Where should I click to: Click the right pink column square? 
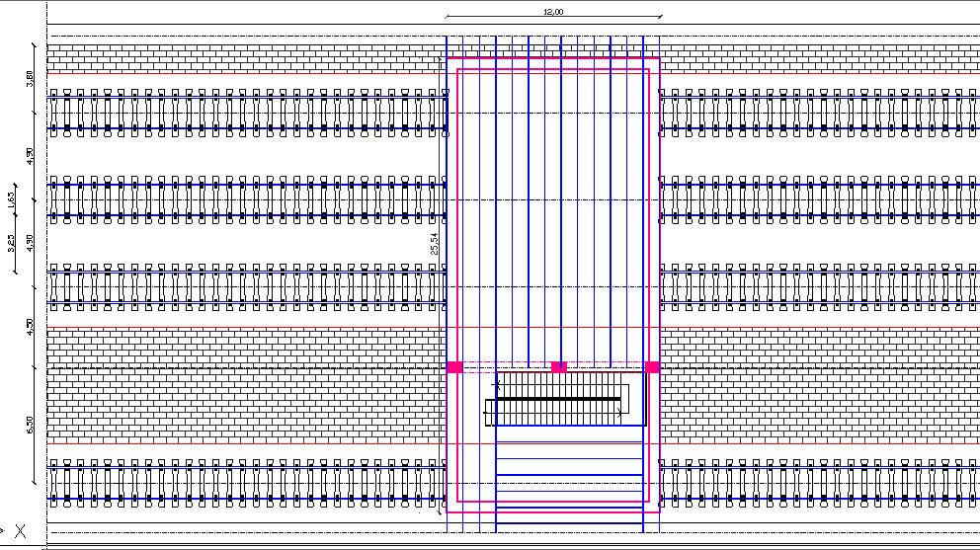[x=652, y=367]
